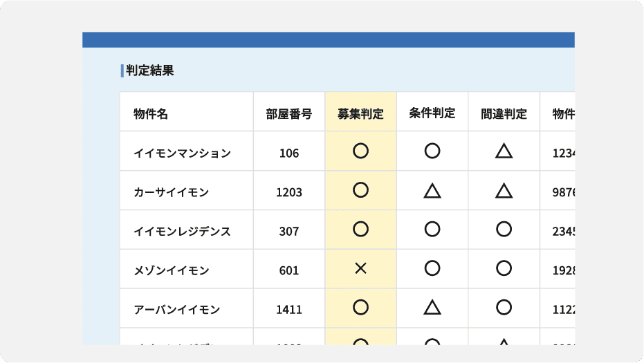The height and width of the screenshot is (363, 644).
Task: Click the 募集判定 circle for イイモンマンション
Action: tap(360, 151)
